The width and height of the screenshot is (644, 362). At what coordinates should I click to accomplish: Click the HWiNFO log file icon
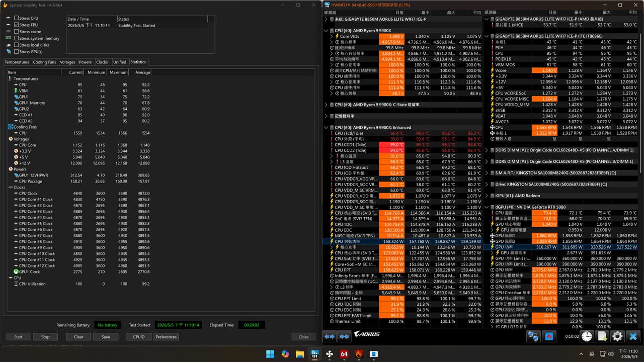602,336
